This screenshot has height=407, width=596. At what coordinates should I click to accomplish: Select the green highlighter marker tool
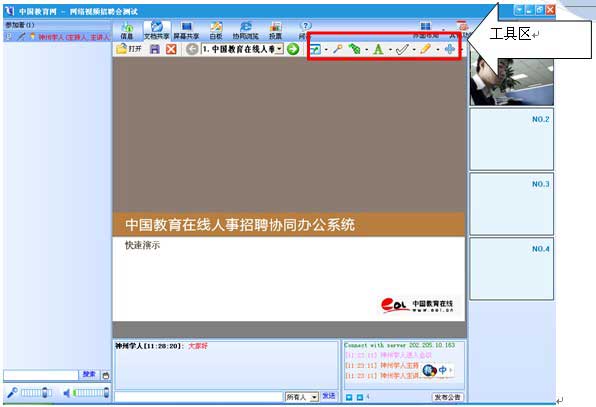click(354, 49)
